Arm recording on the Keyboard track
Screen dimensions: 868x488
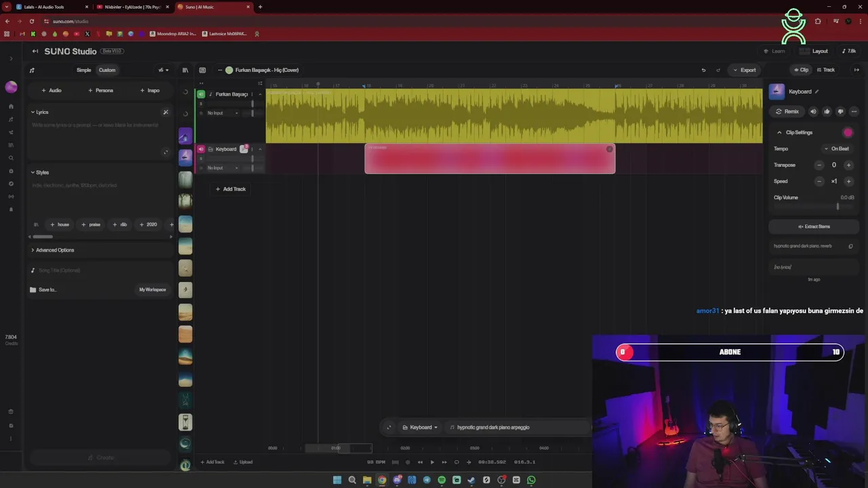201,168
